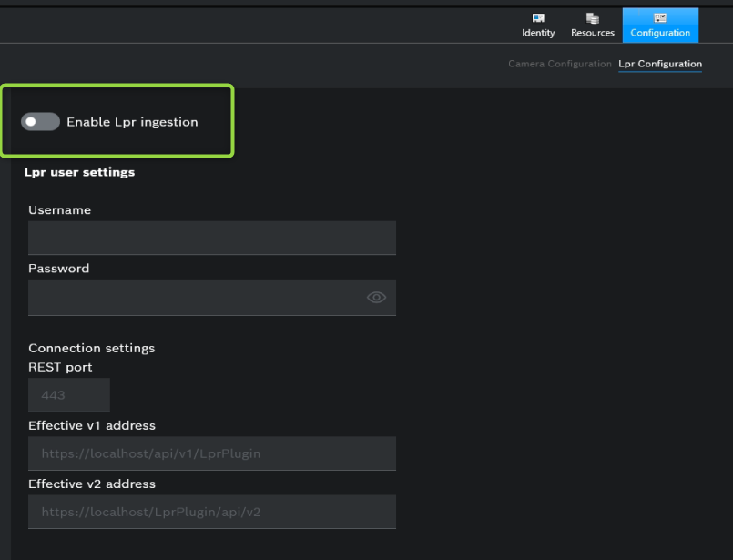
Task: Toggle the Lpr ingestion switch off
Action: [39, 121]
